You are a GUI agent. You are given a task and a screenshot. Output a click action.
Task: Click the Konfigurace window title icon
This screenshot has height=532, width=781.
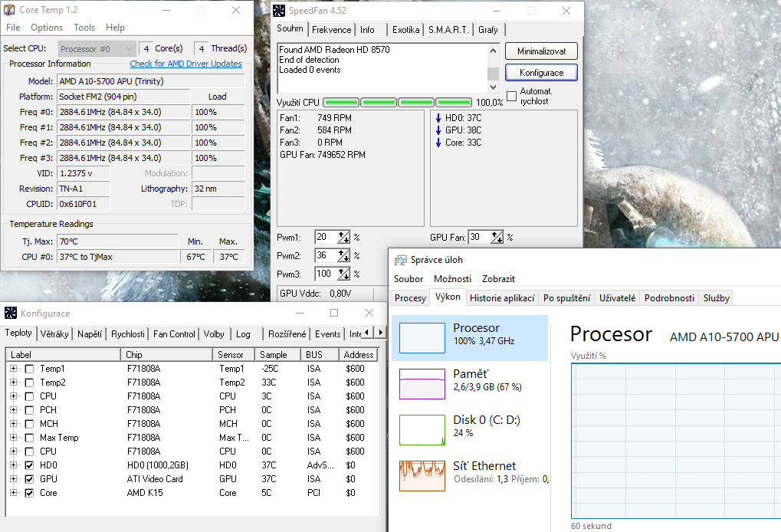[11, 313]
